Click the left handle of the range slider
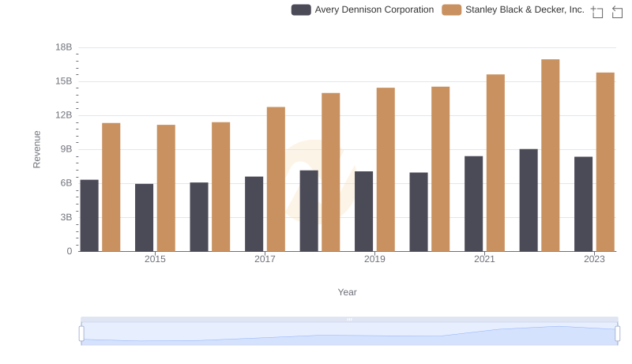632x364 pixels. (x=81, y=333)
